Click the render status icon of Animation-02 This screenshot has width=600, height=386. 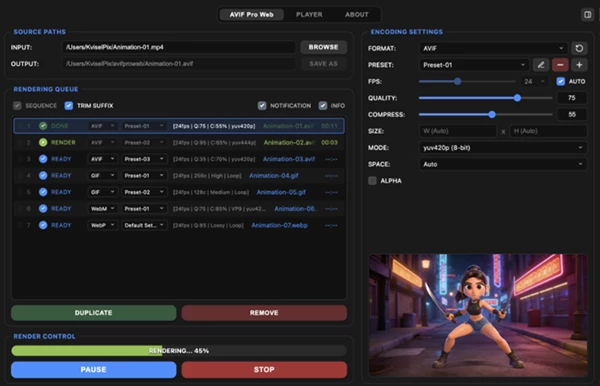[43, 142]
